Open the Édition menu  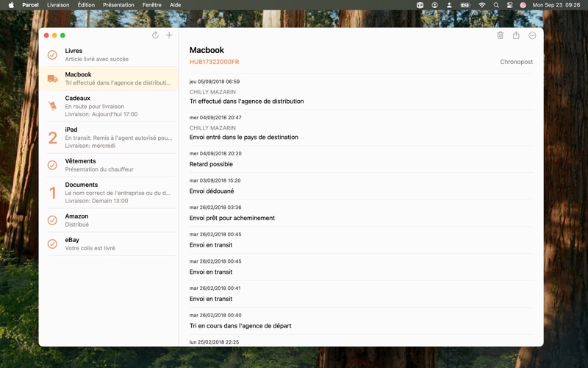[86, 5]
